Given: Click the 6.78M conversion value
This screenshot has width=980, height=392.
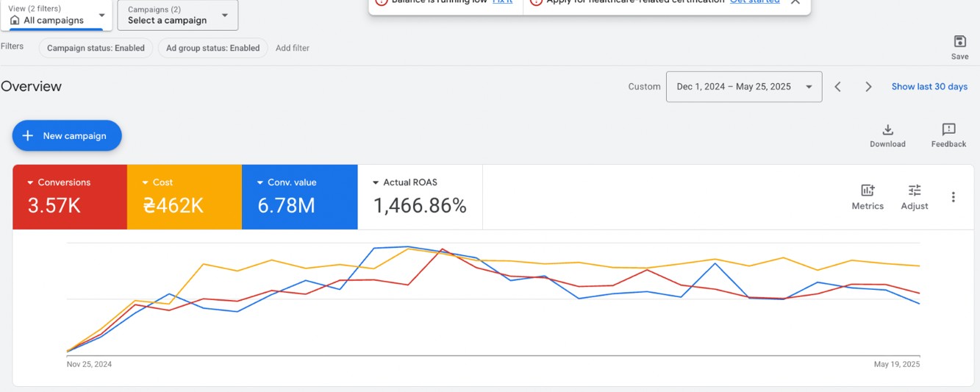Looking at the screenshot, I should click(286, 206).
